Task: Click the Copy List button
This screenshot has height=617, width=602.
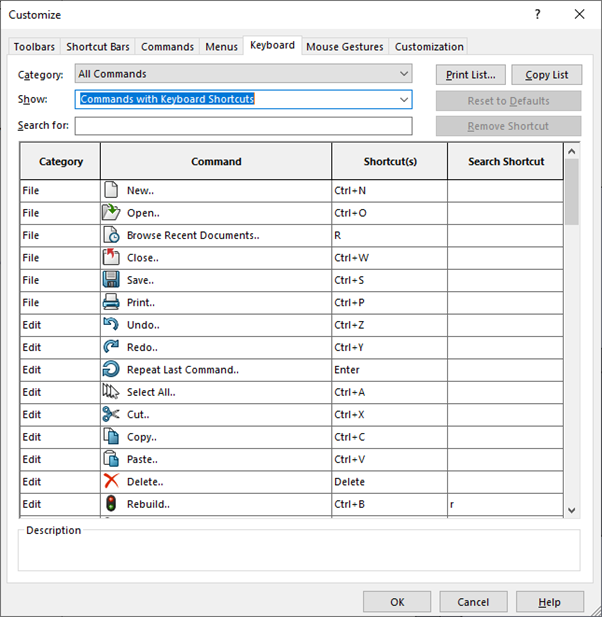Action: point(546,75)
